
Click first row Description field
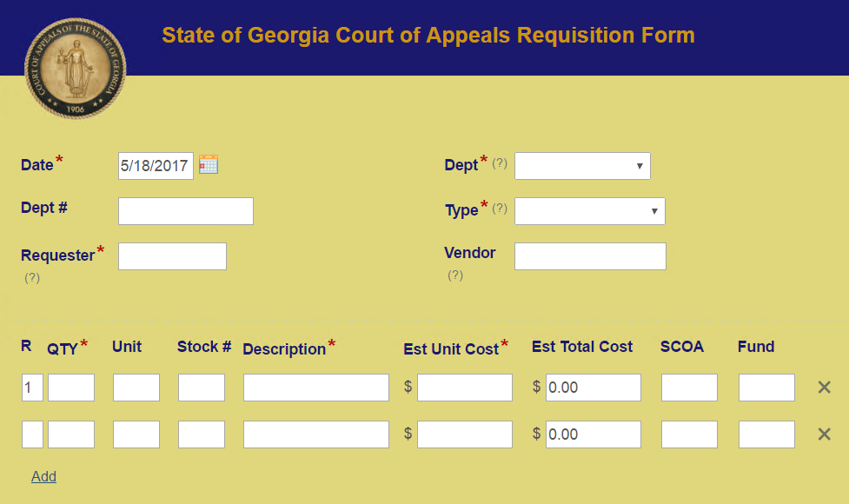pyautogui.click(x=316, y=387)
